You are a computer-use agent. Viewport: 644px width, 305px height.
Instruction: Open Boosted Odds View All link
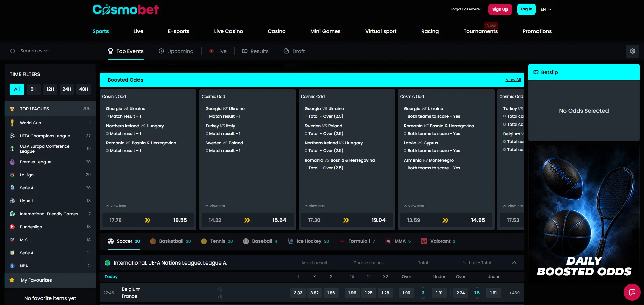pyautogui.click(x=513, y=80)
